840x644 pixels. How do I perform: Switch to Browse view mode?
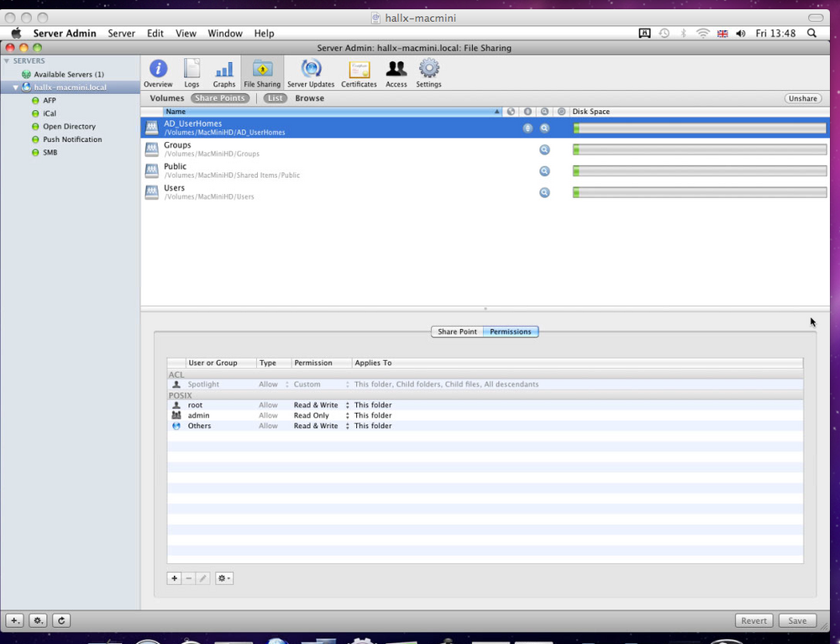click(x=310, y=98)
